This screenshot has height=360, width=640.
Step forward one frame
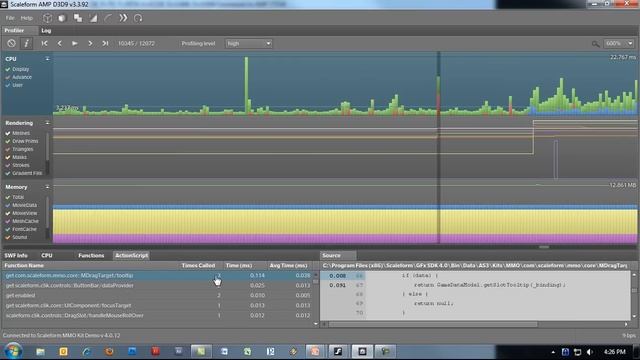tap(90, 43)
